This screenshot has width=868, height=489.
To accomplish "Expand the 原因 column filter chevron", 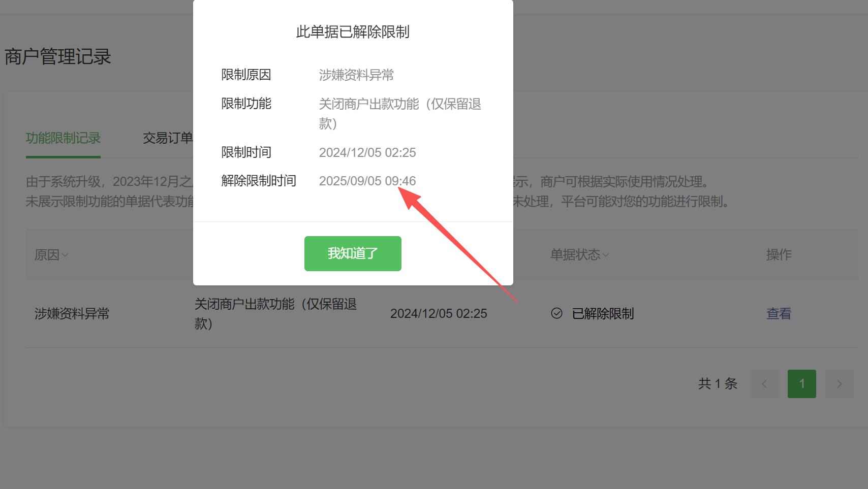I will pyautogui.click(x=65, y=255).
